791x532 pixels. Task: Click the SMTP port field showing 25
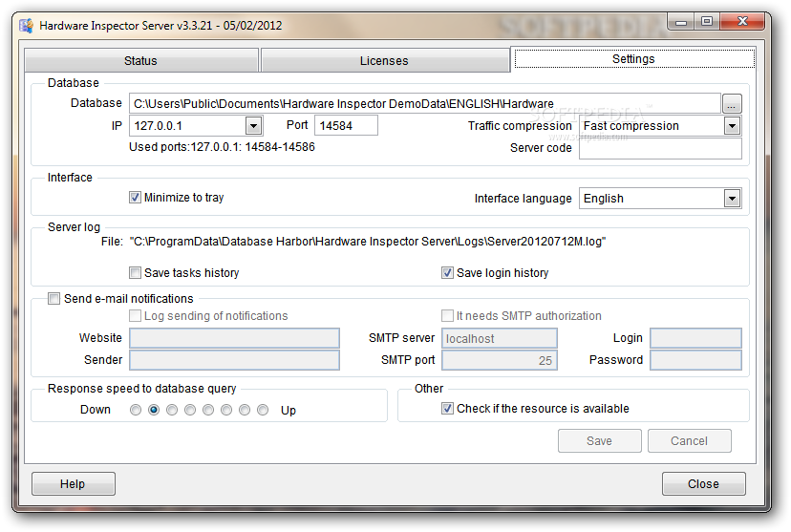[500, 360]
